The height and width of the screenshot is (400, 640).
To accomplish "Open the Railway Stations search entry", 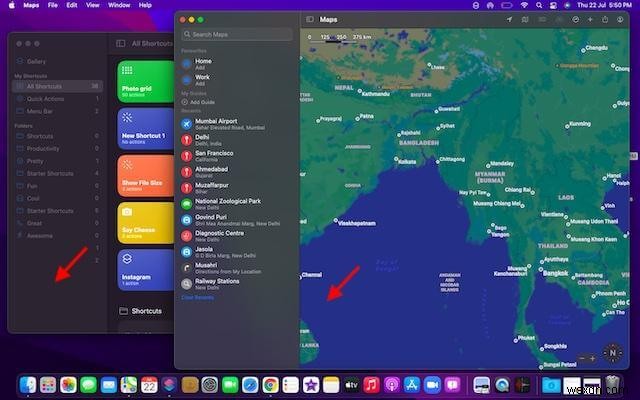I will (237, 284).
